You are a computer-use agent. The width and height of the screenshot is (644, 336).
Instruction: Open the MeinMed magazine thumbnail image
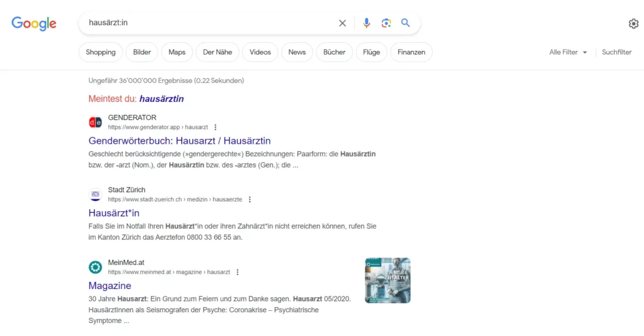tap(387, 281)
